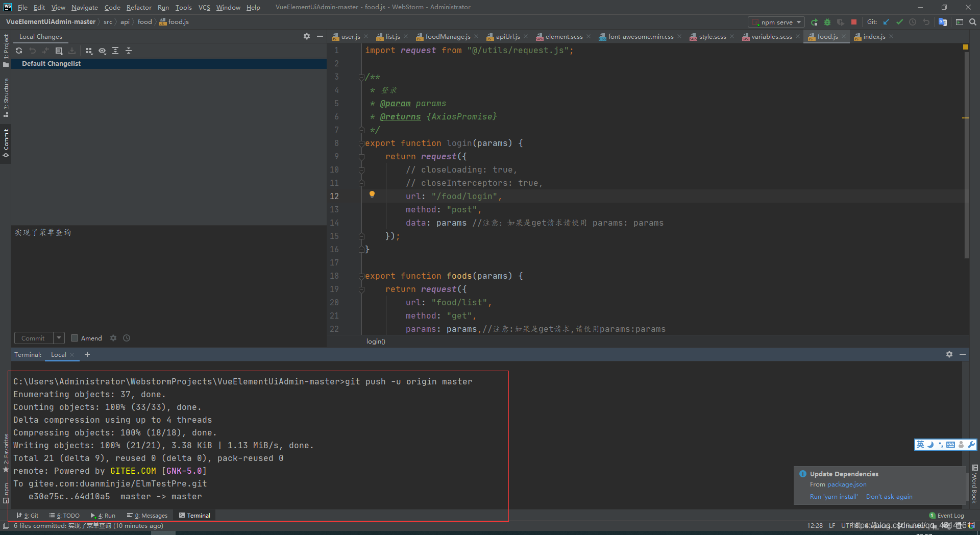Toggle the Word Book tool window stripe
The image size is (980, 535).
point(974,484)
